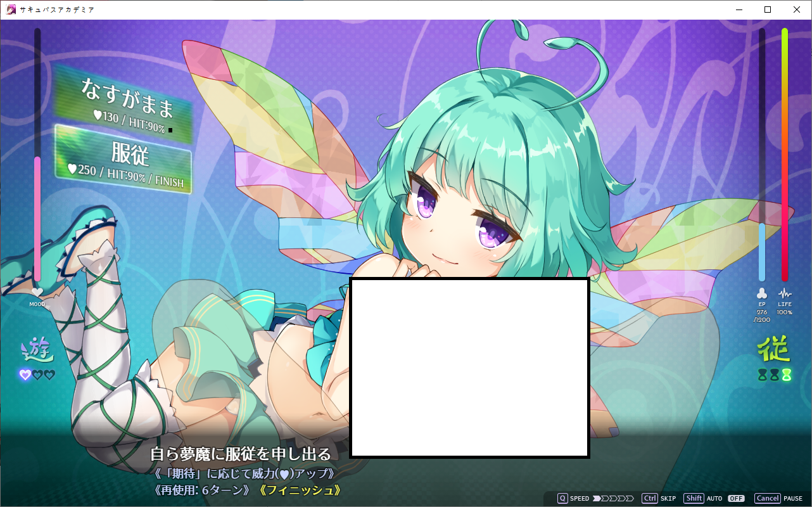Click the EP value 276 /1200
This screenshot has height=507, width=812.
762,316
